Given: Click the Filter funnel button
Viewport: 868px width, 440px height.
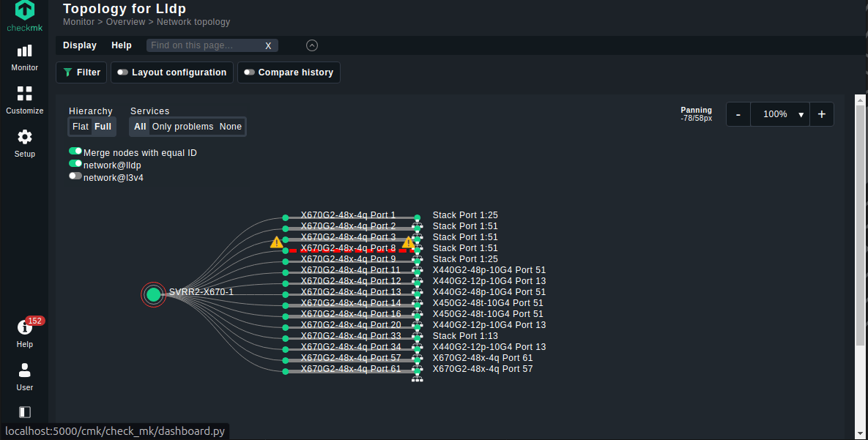Looking at the screenshot, I should pos(81,72).
